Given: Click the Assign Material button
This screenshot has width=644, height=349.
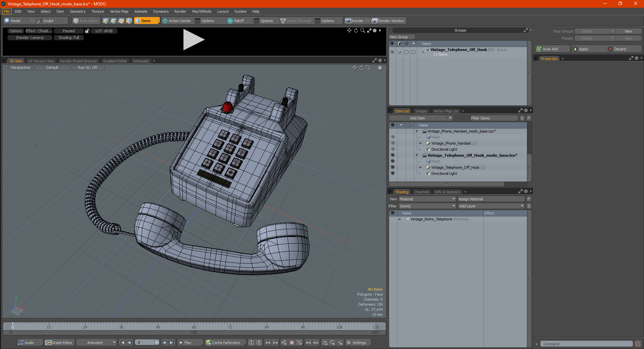Looking at the screenshot, I should [491, 199].
